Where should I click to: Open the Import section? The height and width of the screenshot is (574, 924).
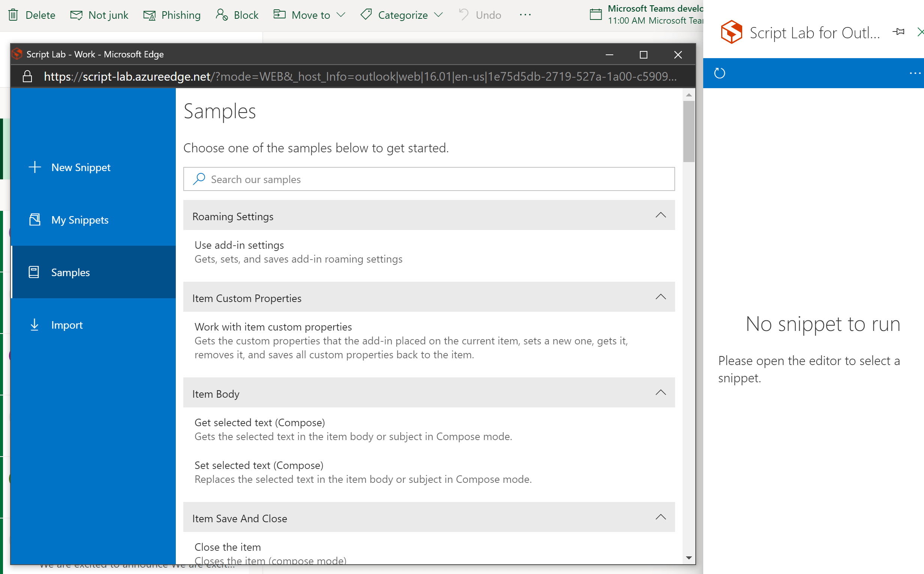tap(67, 325)
